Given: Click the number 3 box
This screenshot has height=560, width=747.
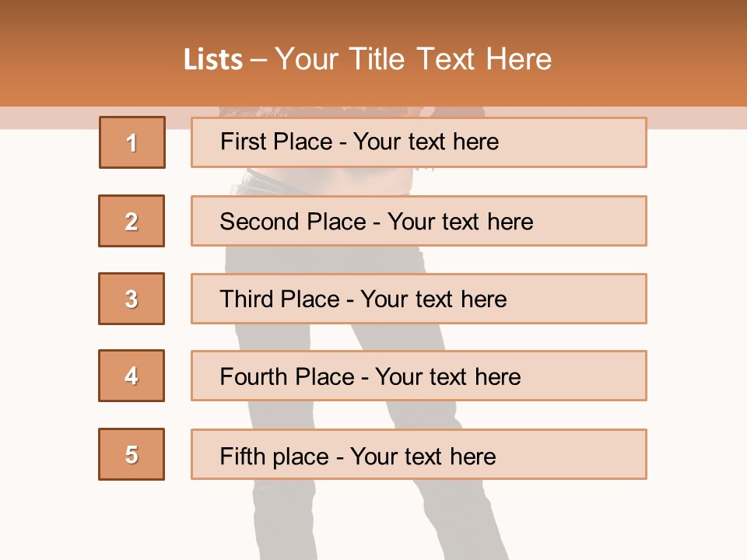Looking at the screenshot, I should point(132,299).
